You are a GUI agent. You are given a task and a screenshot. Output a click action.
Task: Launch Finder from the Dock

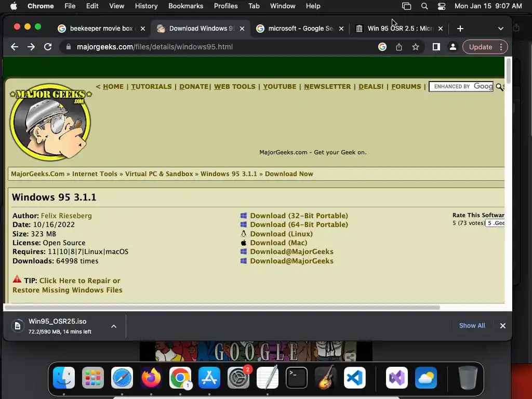(x=64, y=378)
